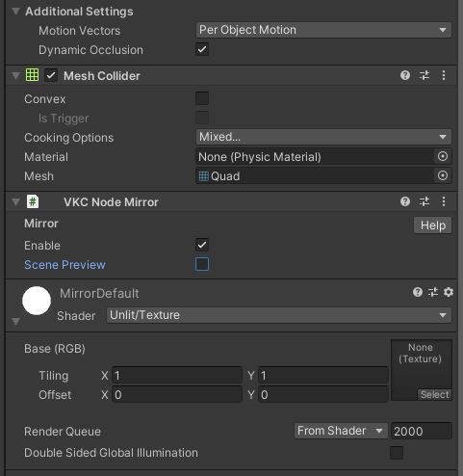Click the Quad mesh grid icon
The width and height of the screenshot is (463, 476).
click(x=204, y=176)
